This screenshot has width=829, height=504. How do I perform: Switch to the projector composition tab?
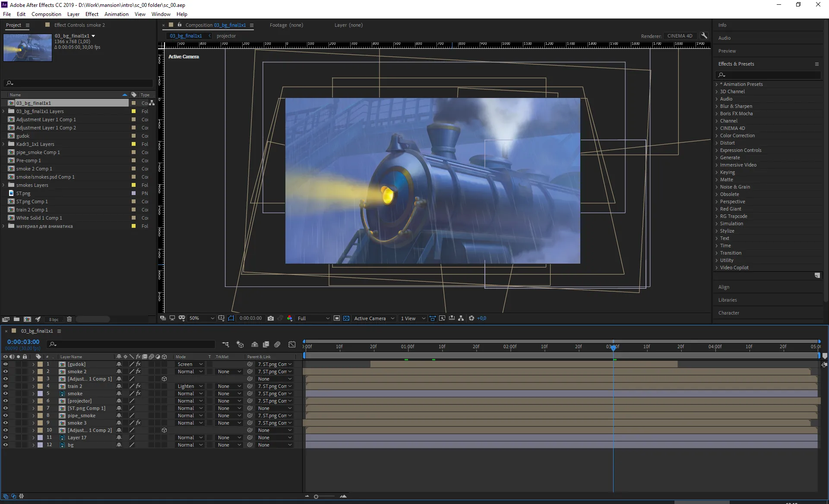226,36
